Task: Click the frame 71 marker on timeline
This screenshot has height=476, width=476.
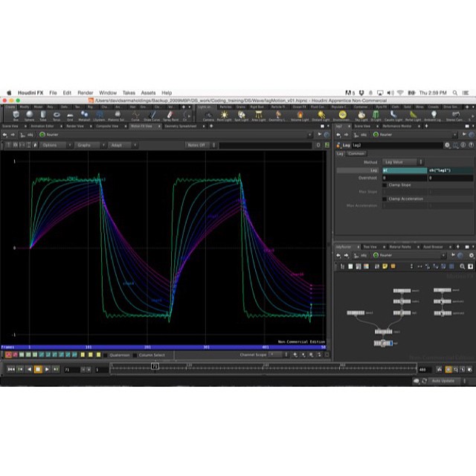Action: coord(155,367)
